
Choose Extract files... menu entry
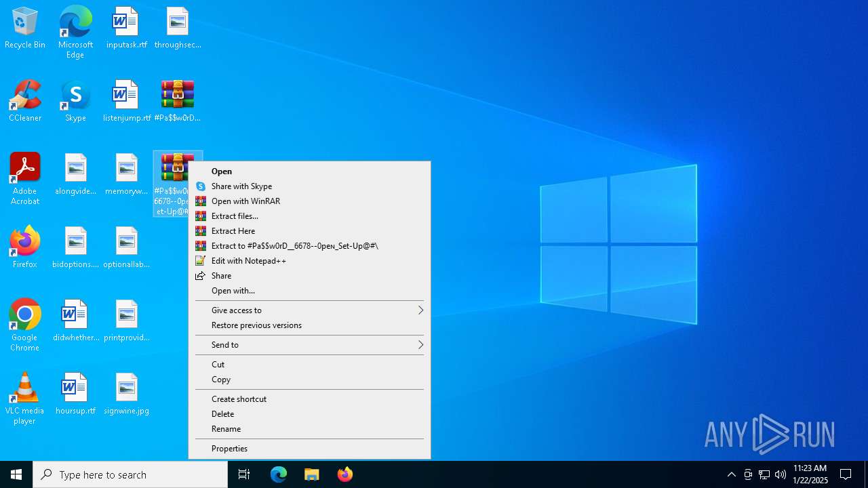tap(309, 216)
